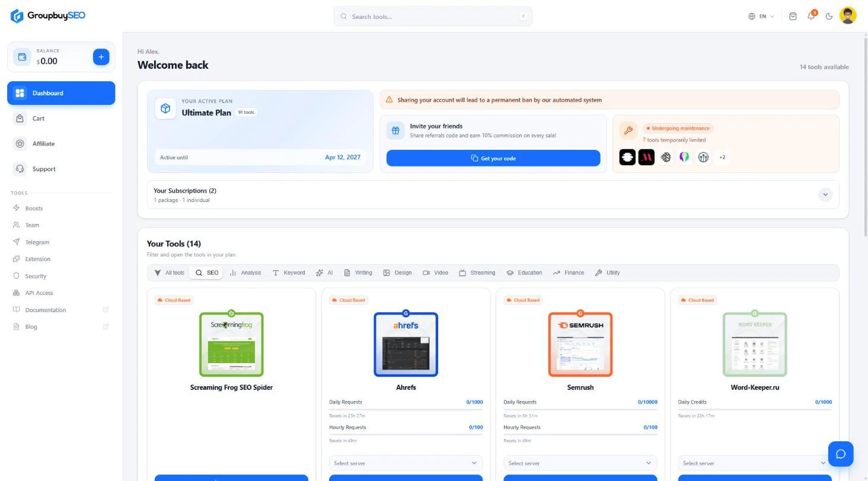868x481 pixels.
Task: Open Semrush Select server dropdown
Action: [580, 463]
